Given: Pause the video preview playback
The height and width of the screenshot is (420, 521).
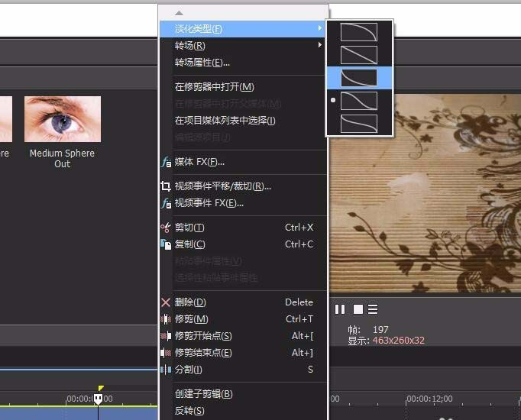Looking at the screenshot, I should (340, 309).
